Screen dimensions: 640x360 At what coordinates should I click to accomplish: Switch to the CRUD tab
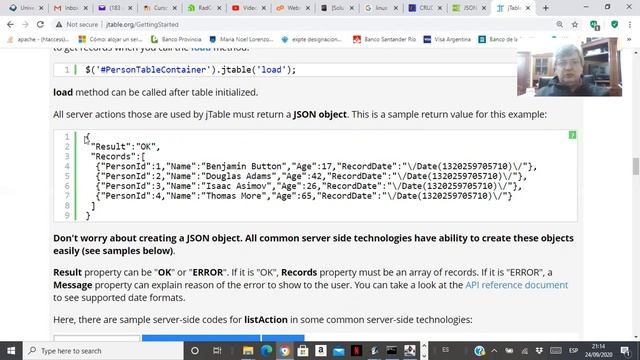pos(424,8)
